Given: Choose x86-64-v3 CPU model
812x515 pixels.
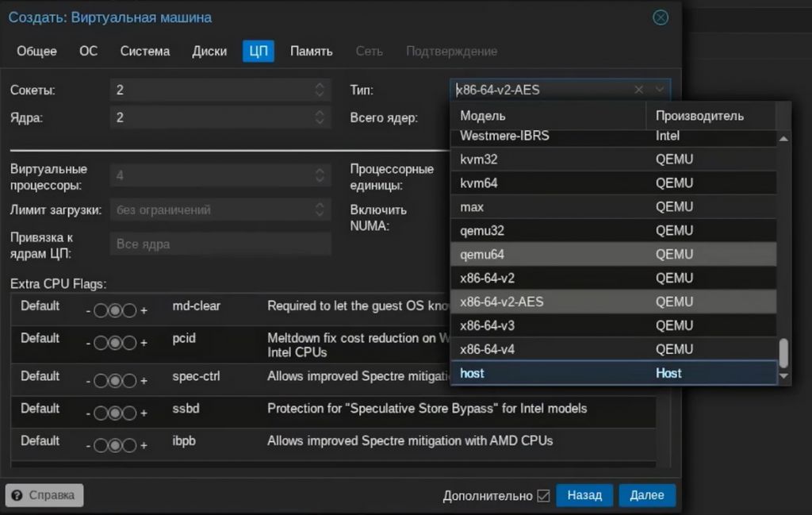Looking at the screenshot, I should click(488, 325).
